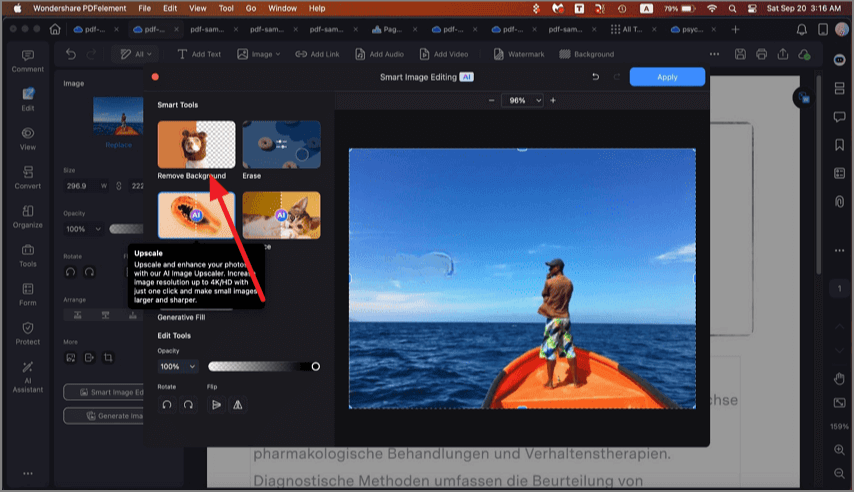Open Opacity dropdown in Image panel
854x492 pixels.
83,229
